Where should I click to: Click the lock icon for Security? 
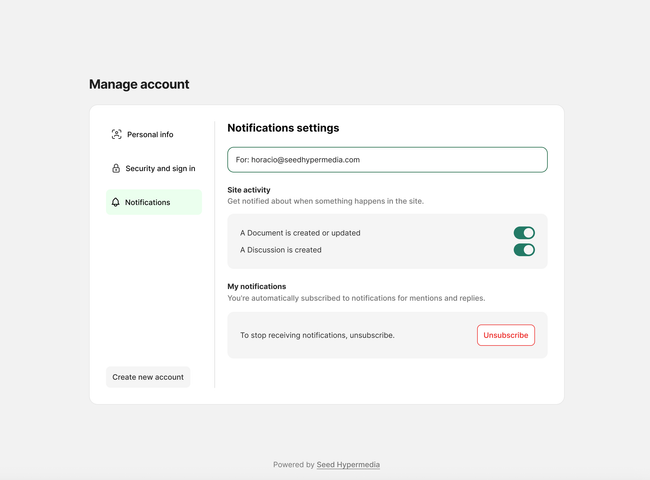coord(116,168)
